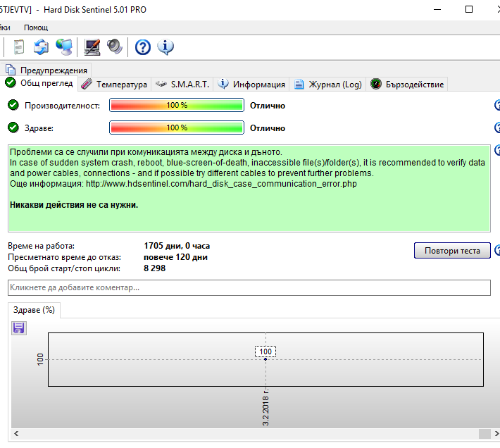Screen dimensions: 500x448
Task: Click 'Общ брой старт/стоп цикли:' label
Action: pyautogui.click(x=64, y=268)
